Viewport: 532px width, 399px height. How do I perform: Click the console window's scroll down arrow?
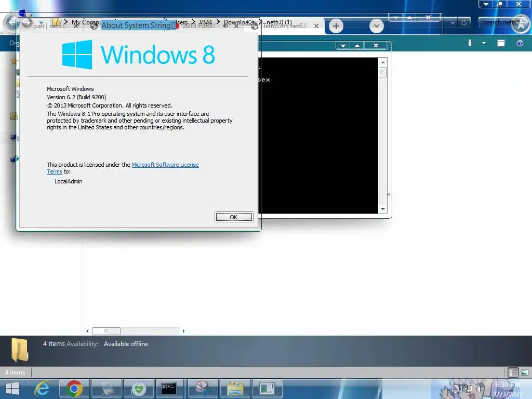(383, 209)
